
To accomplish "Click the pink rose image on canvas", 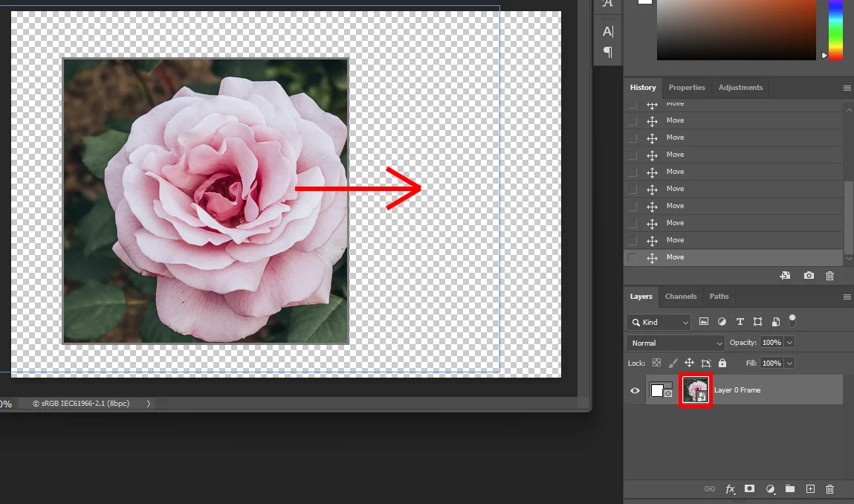I will 206,201.
